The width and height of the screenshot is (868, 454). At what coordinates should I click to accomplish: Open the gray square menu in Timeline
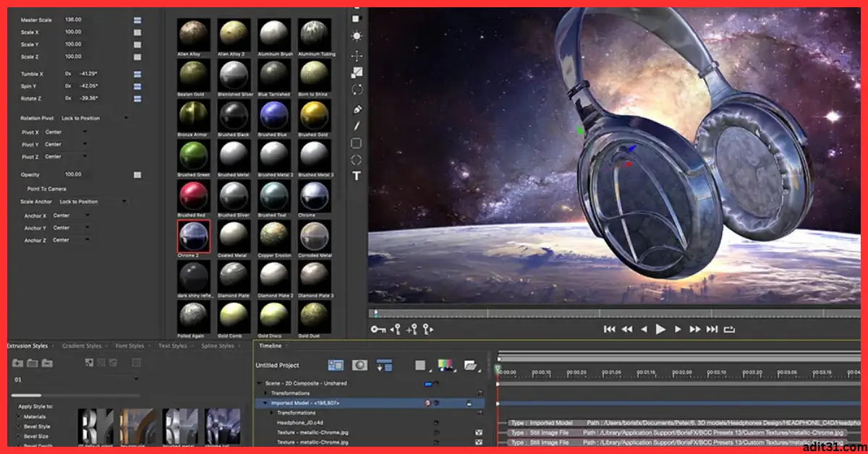point(422,366)
